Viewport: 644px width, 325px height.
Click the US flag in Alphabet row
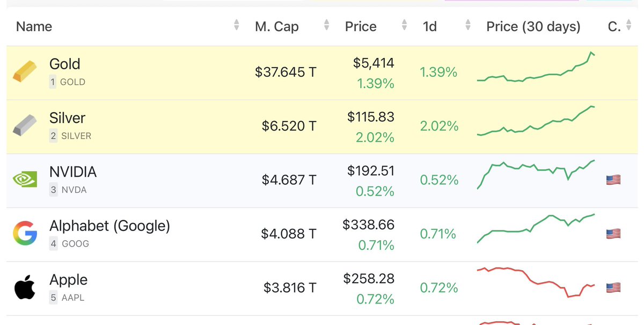(613, 234)
